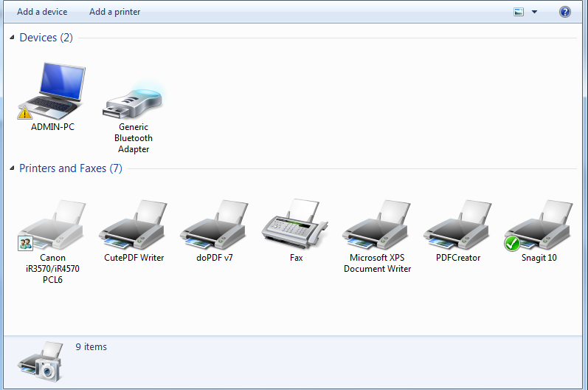Viewport: 588px width, 390px height.
Task: Click the change view icon
Action: click(x=519, y=12)
